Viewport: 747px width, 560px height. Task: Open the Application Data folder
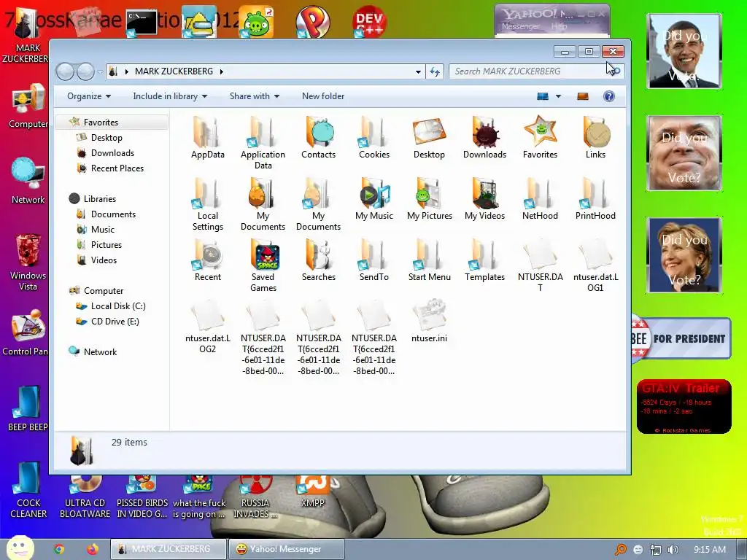click(263, 143)
